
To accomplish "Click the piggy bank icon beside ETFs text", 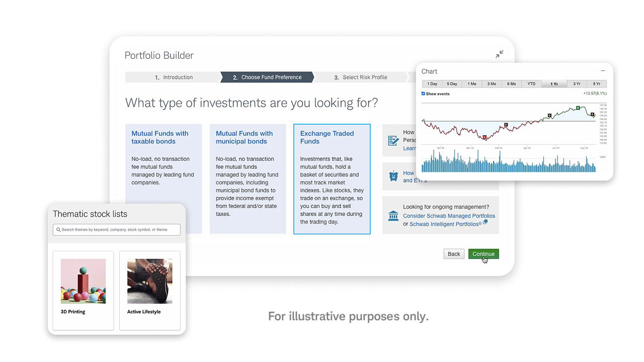I will tap(393, 176).
